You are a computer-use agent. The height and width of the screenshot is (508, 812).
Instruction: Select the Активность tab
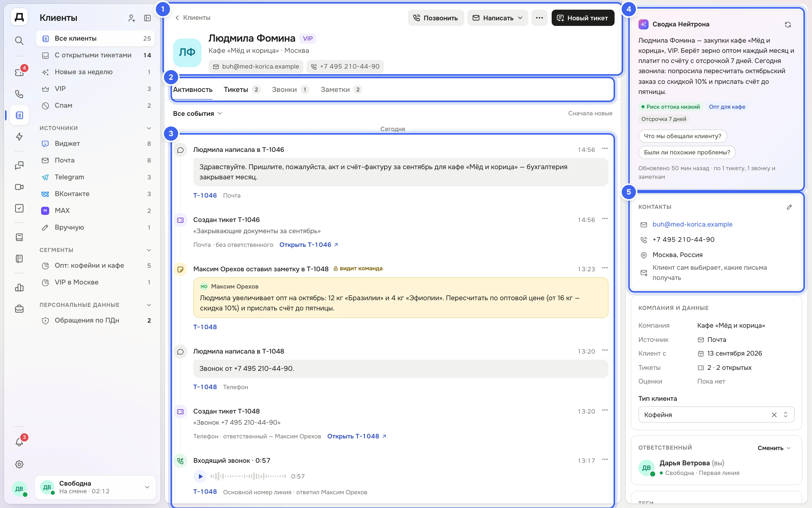coord(193,89)
